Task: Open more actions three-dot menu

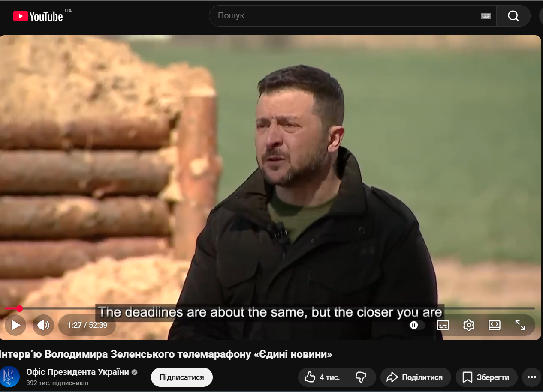Action: click(x=531, y=377)
